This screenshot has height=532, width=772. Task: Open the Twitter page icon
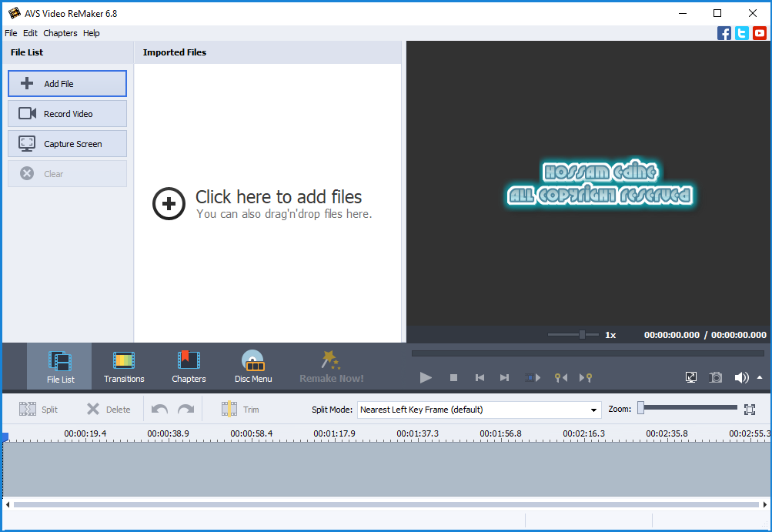[x=741, y=33]
